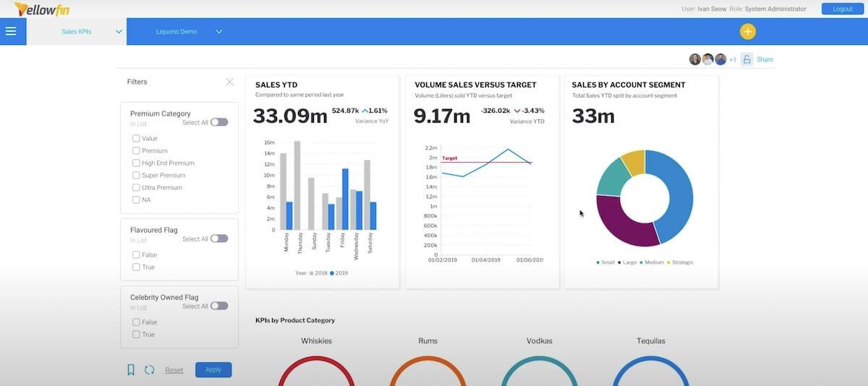This screenshot has height=386, width=868.
Task: Click the +1 additional users indicator
Action: click(733, 59)
